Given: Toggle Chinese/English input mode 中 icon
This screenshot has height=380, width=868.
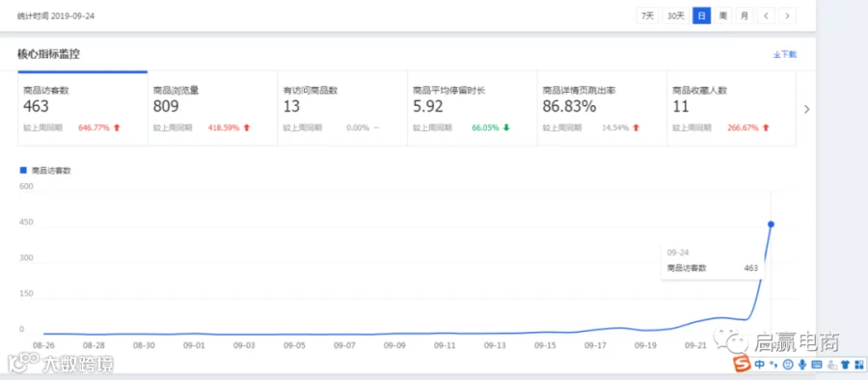Looking at the screenshot, I should (x=760, y=365).
